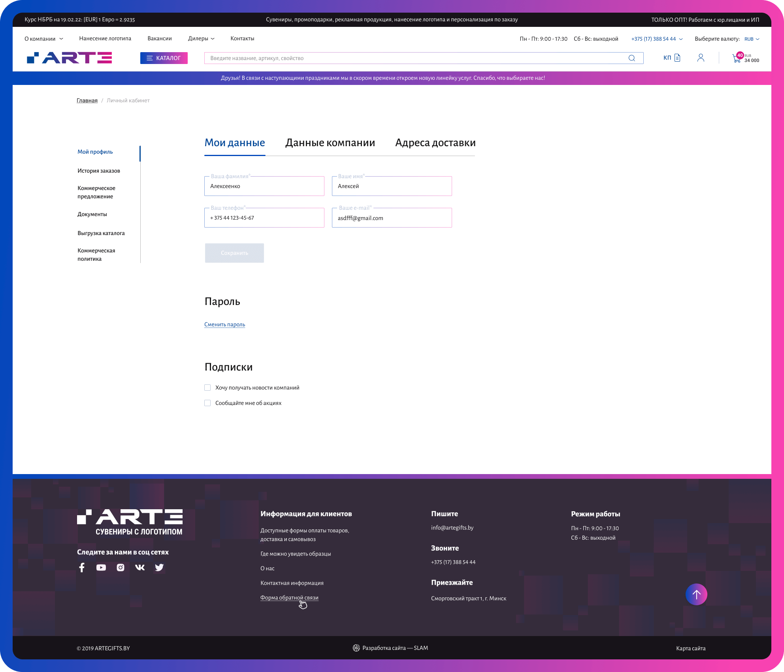Expand the О компании dropdown

pyautogui.click(x=43, y=39)
